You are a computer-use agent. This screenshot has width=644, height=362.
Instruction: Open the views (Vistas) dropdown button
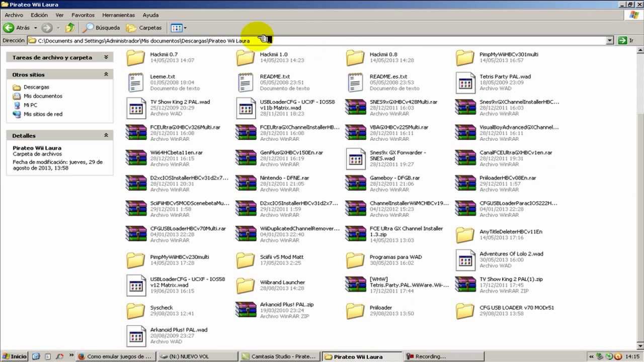[x=179, y=28]
